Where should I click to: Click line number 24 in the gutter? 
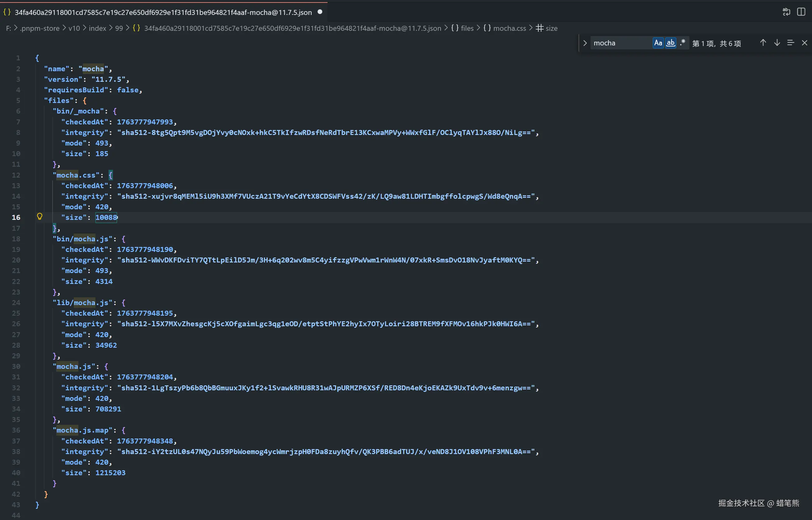click(x=16, y=303)
